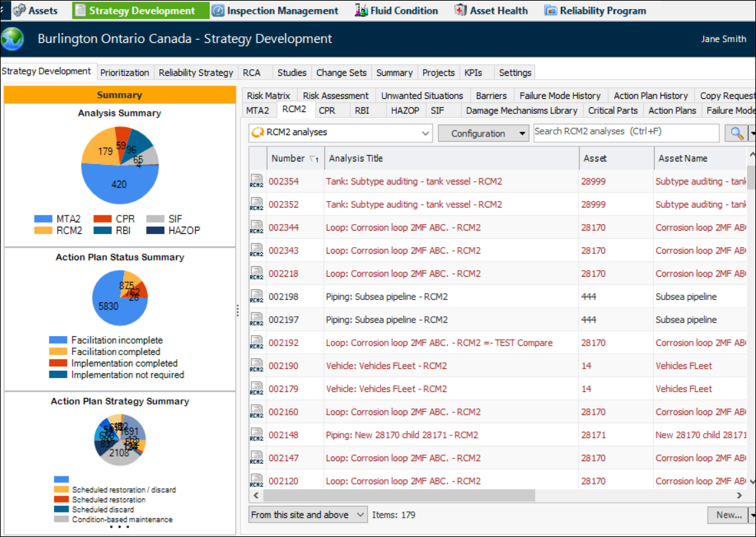The width and height of the screenshot is (756, 537).
Task: Click the Asset Health briefcase icon
Action: click(x=461, y=11)
